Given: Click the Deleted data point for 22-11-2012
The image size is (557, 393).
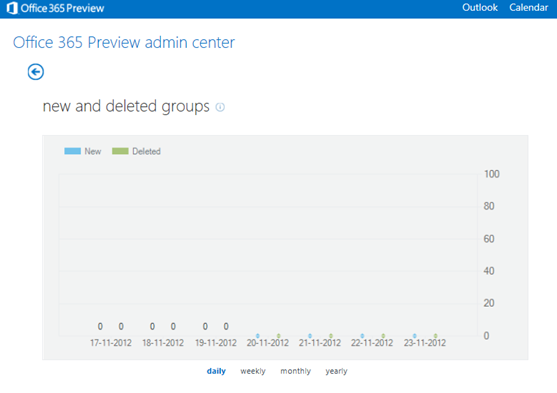Looking at the screenshot, I should pyautogui.click(x=383, y=336).
